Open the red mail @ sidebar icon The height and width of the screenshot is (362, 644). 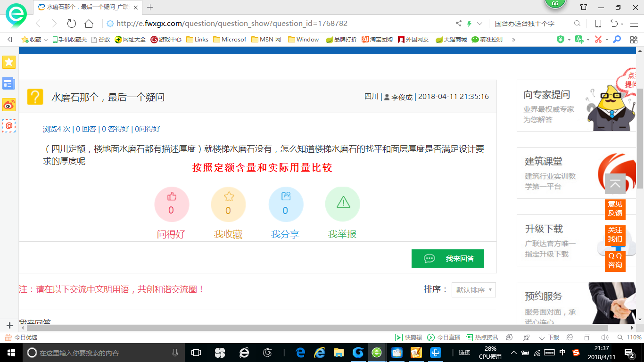[9, 126]
